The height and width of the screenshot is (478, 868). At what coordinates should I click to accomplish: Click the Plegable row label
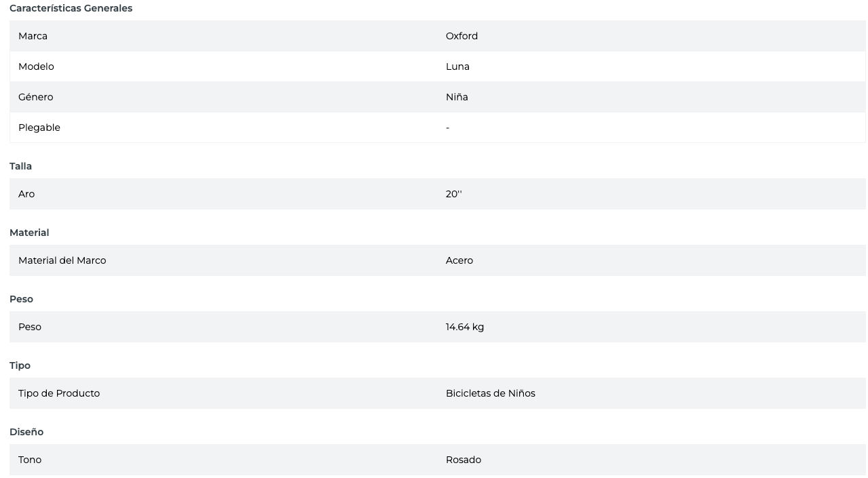(39, 127)
